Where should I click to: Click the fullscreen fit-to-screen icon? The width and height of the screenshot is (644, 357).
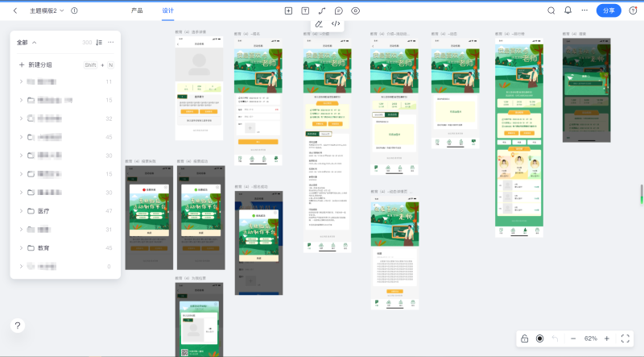pyautogui.click(x=625, y=338)
